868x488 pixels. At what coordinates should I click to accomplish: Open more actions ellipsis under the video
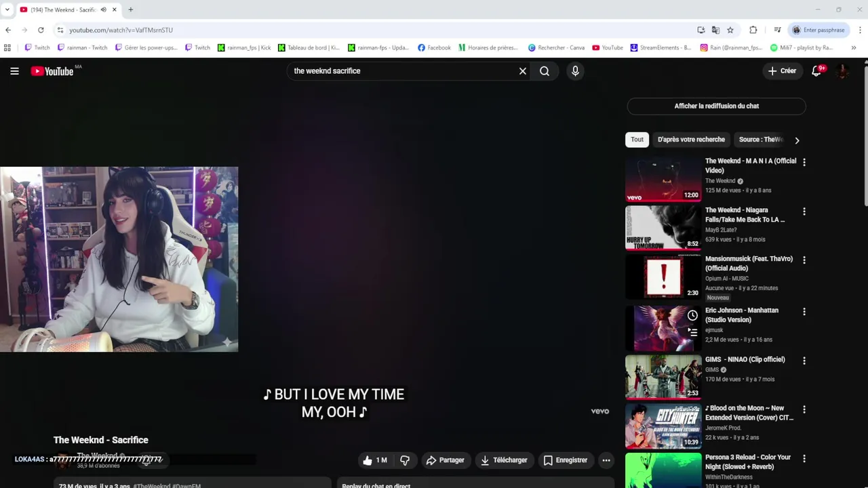click(x=606, y=460)
